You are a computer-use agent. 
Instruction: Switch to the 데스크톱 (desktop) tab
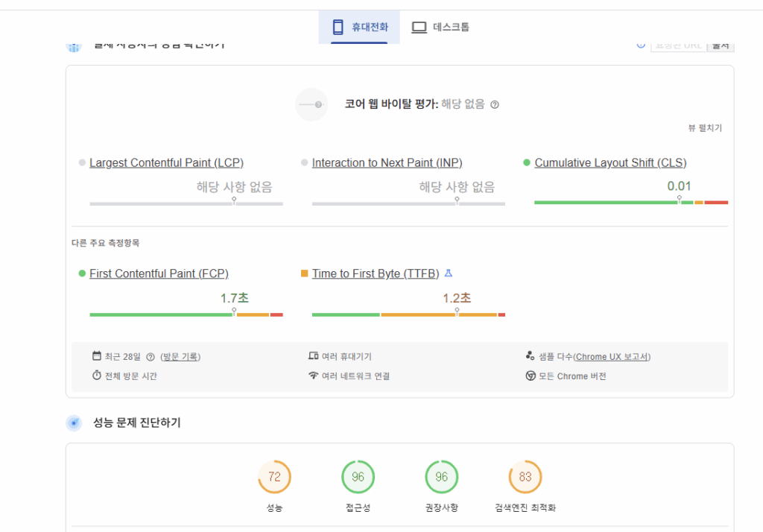click(x=441, y=28)
